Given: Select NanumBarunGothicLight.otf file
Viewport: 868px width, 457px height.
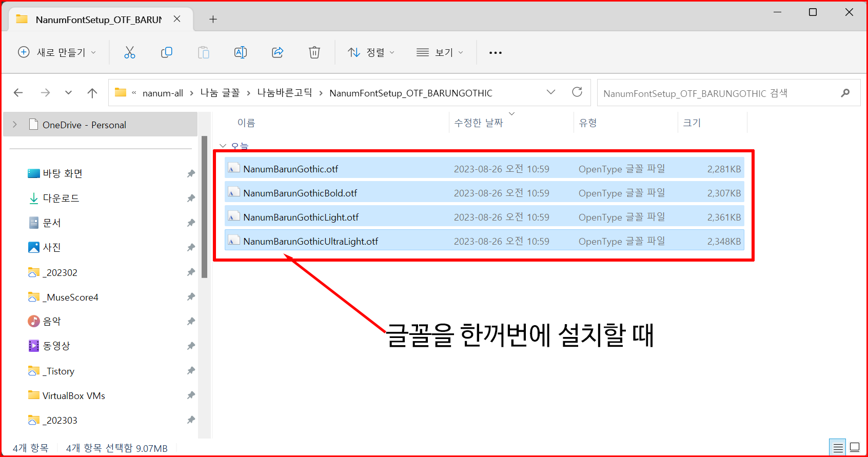Looking at the screenshot, I should 484,217.
